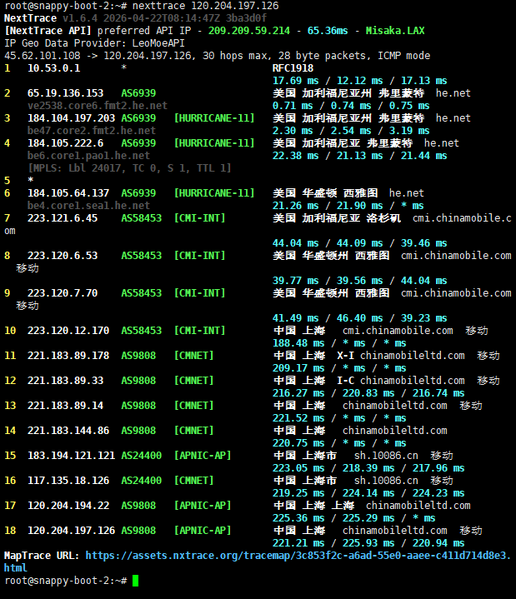Image resolution: width=516 pixels, height=599 pixels.
Task: Select hop 4 IP 184.105.222.6
Action: click(65, 143)
